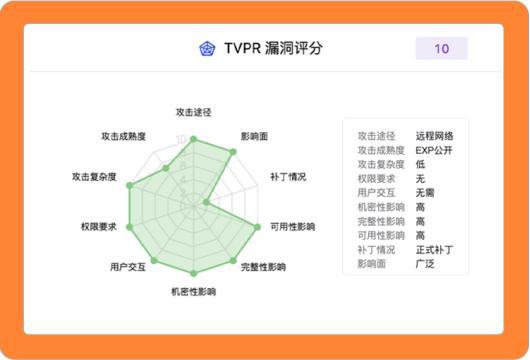Click the 可用性影响 radar axis label
The image size is (530, 360).
293,226
